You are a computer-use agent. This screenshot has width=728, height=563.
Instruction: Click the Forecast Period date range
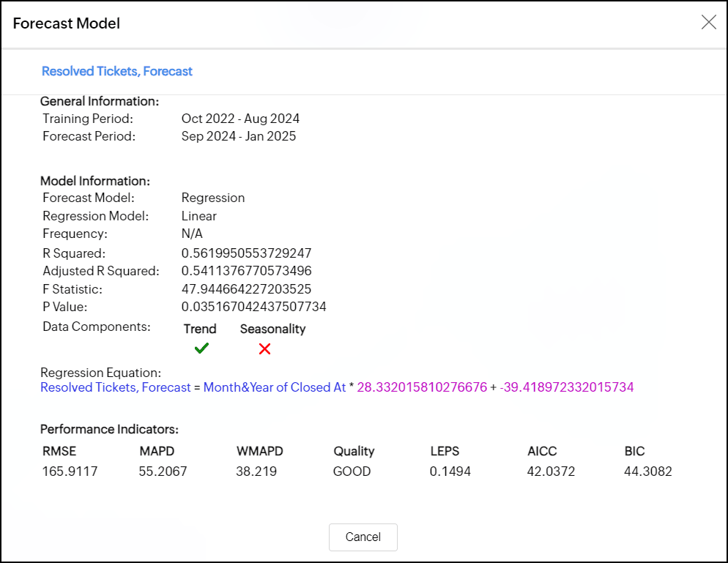coord(239,136)
